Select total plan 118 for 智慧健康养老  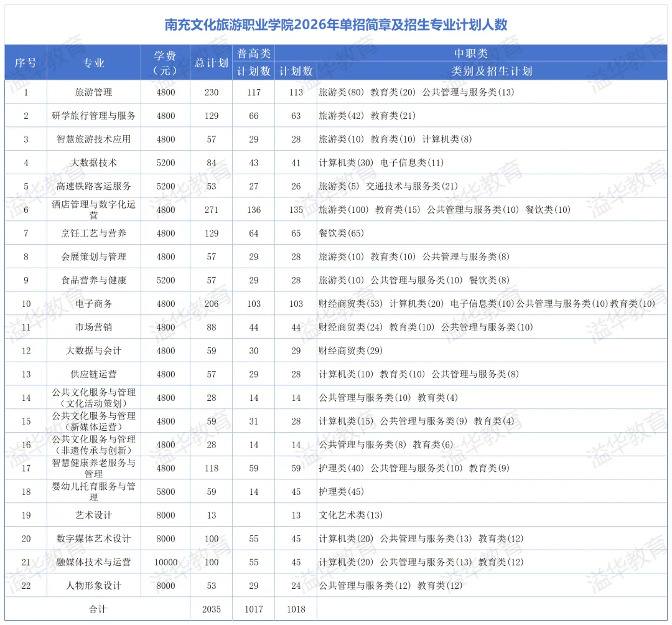212,468
